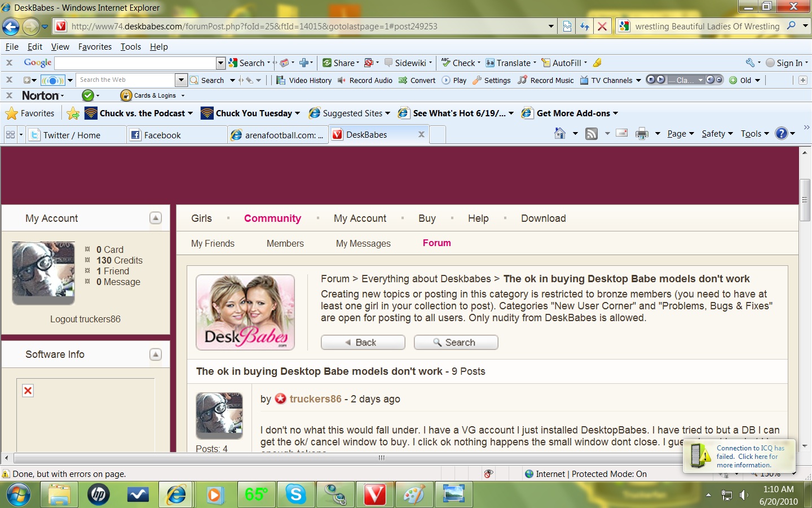Image resolution: width=812 pixels, height=508 pixels.
Task: Click the vertical scrollbar thumb
Action: (x=805, y=200)
